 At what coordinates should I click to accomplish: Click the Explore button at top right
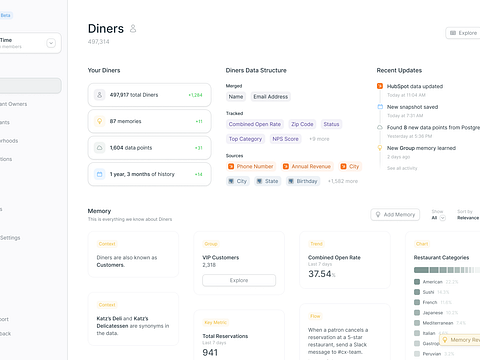463,33
